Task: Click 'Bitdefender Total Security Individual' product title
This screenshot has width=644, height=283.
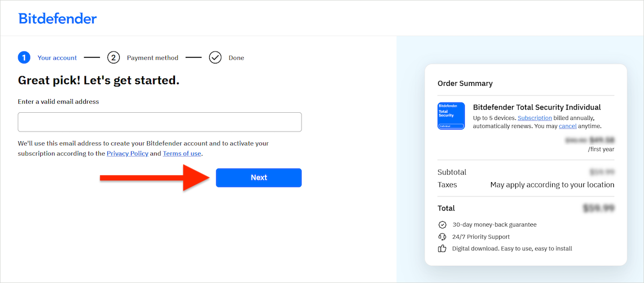Action: pyautogui.click(x=537, y=107)
